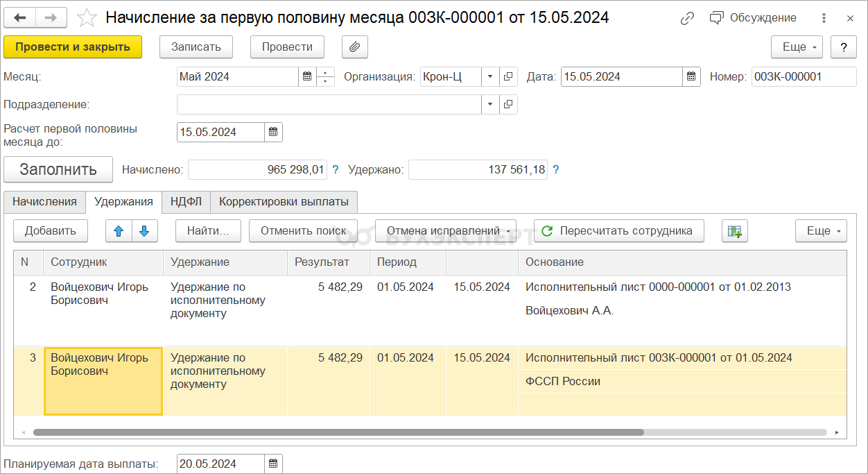Open the Крон-Ц organization card icon
This screenshot has width=868, height=474.
pos(509,76)
